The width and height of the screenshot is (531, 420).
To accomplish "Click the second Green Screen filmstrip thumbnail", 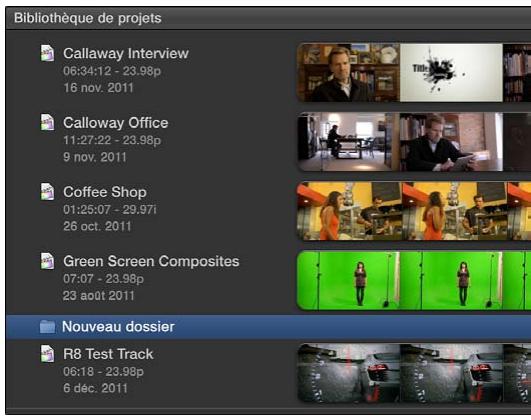I will pos(451,280).
